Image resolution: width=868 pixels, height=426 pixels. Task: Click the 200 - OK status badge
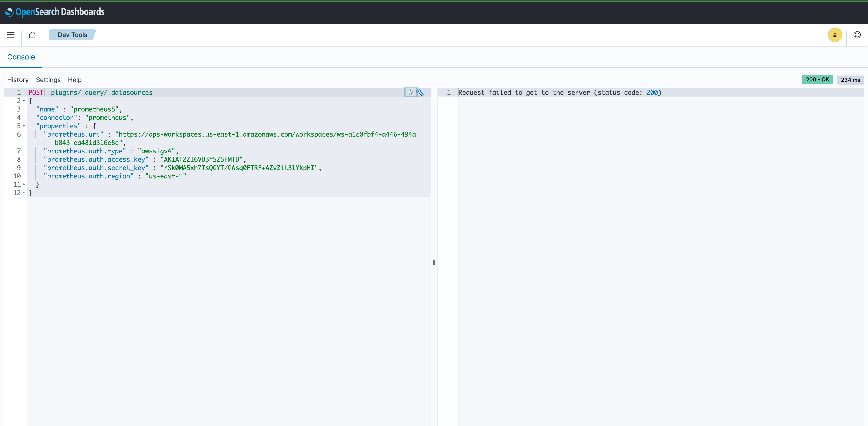pyautogui.click(x=818, y=80)
